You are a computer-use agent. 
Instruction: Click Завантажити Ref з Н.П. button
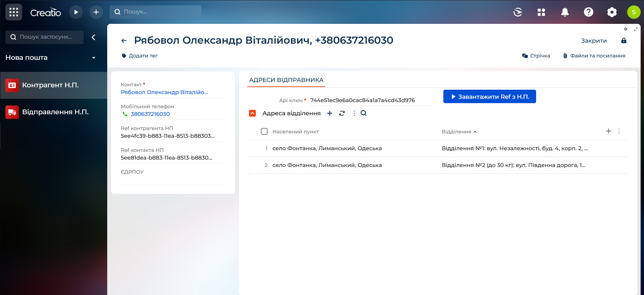490,96
